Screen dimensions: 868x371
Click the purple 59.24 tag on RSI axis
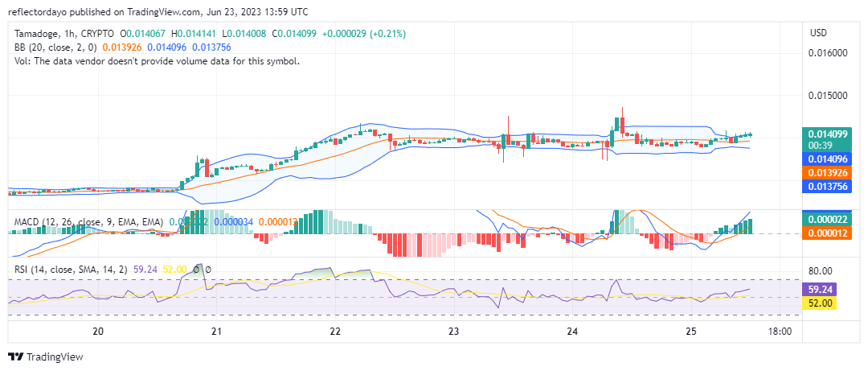[x=819, y=290]
